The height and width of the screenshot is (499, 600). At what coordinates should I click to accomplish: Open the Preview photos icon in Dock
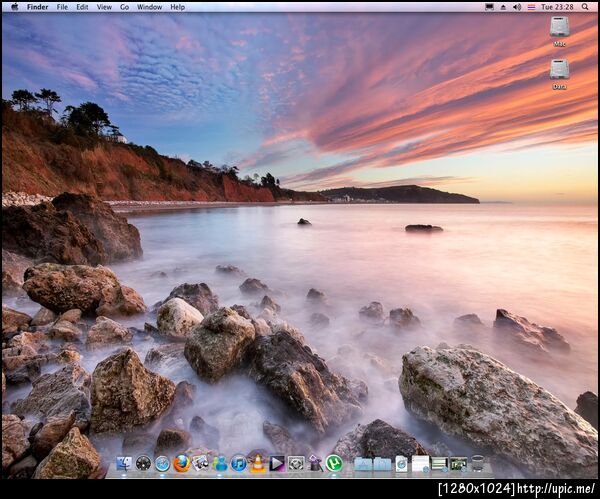click(201, 463)
